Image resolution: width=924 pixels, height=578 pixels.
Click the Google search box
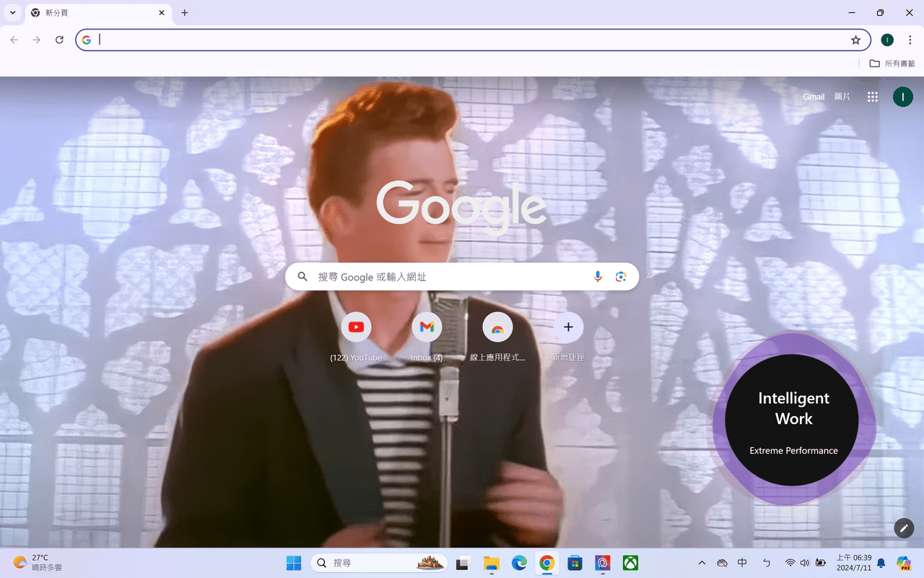462,277
